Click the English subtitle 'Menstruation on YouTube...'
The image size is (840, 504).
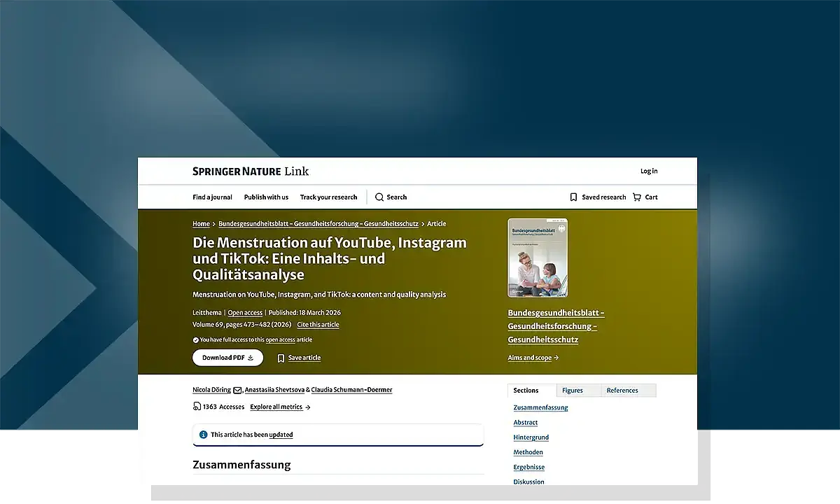[319, 295]
